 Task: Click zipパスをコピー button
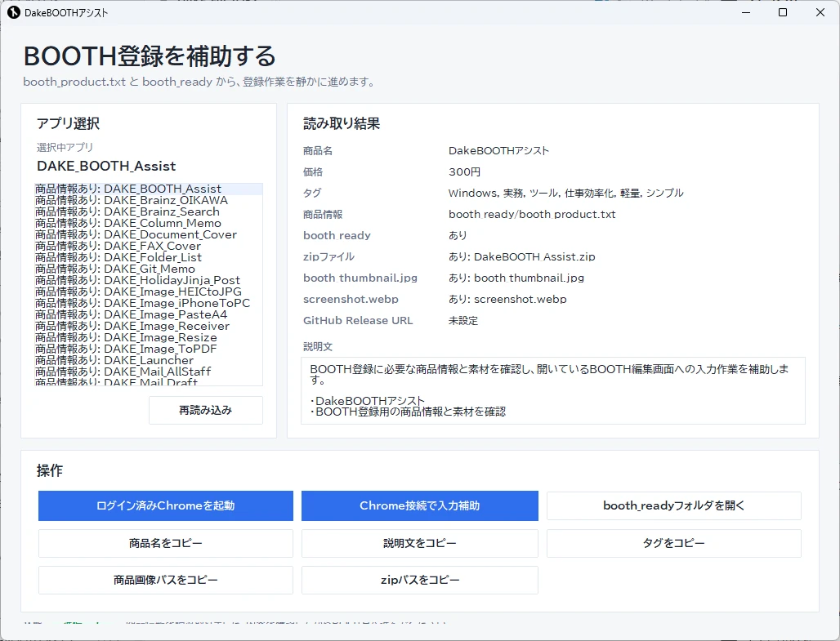(419, 580)
